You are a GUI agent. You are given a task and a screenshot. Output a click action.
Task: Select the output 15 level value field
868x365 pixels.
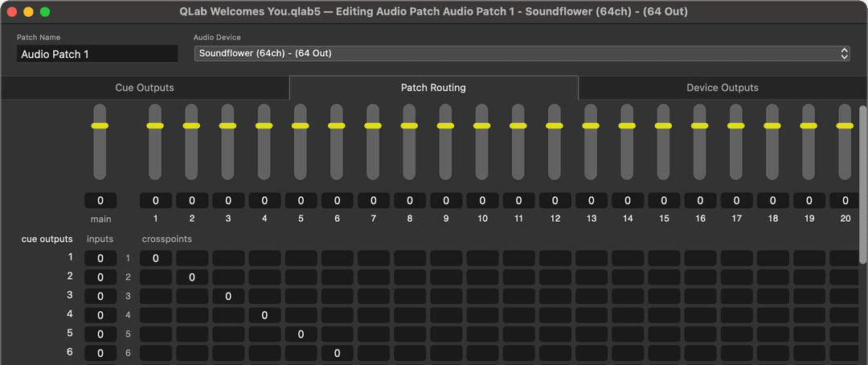pos(664,201)
